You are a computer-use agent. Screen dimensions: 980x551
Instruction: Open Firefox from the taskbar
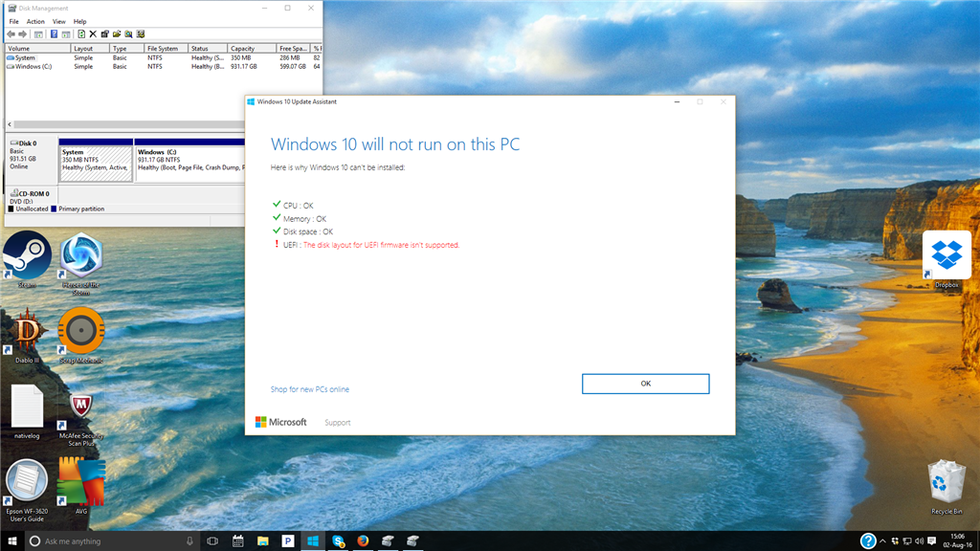click(363, 541)
